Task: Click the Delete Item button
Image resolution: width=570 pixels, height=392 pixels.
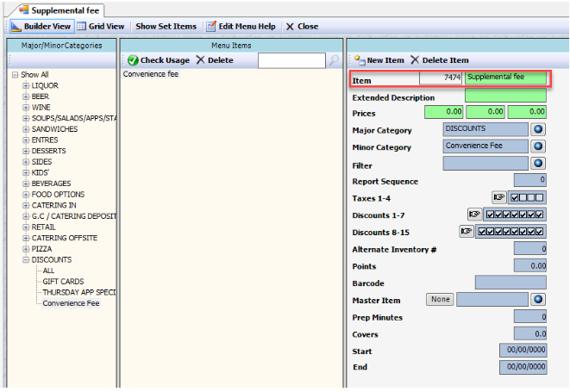Action: click(440, 60)
